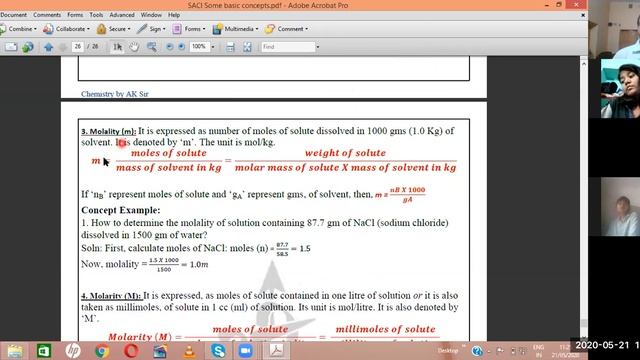This screenshot has width=640, height=360.
Task: Expand the Multimedia dropdown arrow
Action: (257, 29)
